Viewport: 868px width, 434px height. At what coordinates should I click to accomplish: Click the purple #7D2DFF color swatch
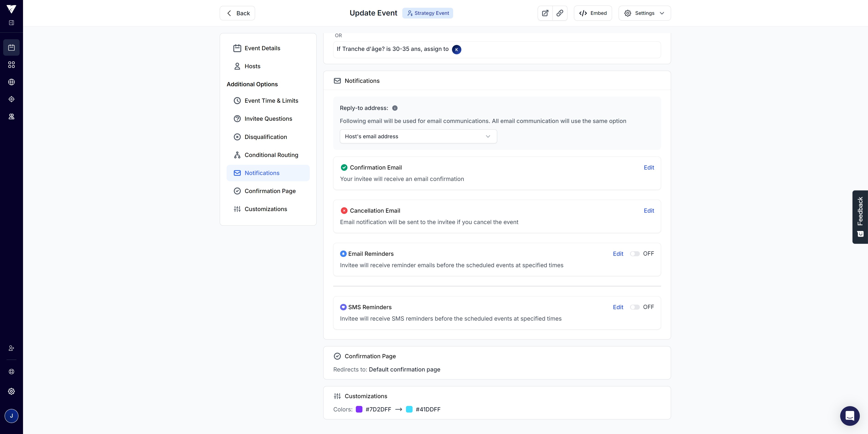click(x=359, y=409)
